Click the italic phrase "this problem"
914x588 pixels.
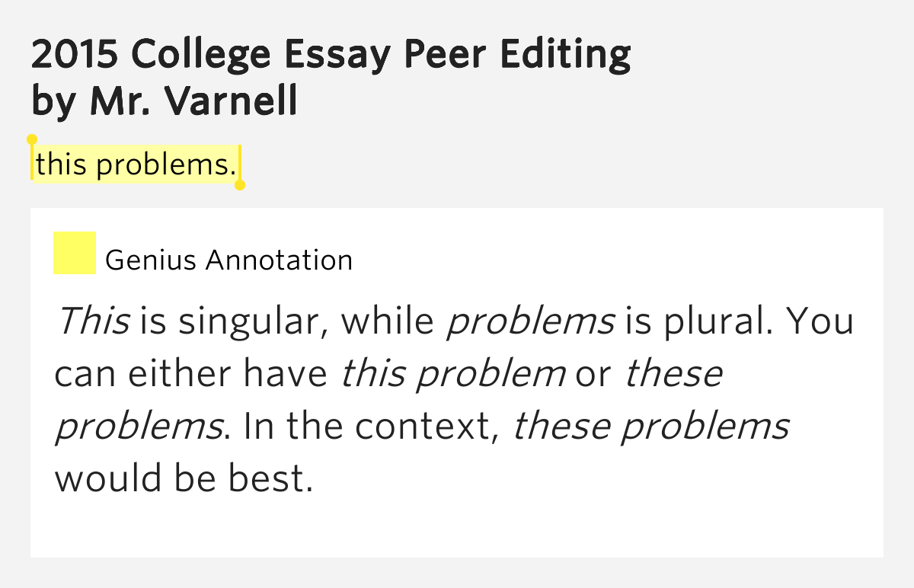pos(452,374)
